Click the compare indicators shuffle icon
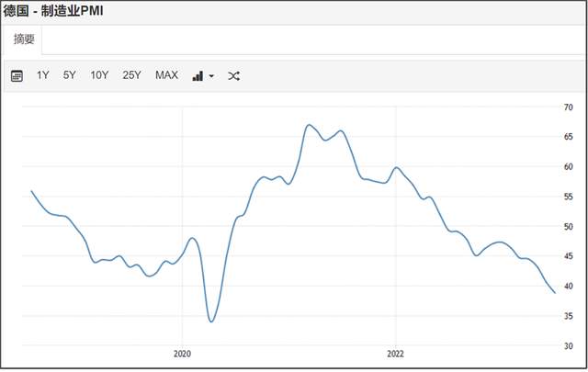The height and width of the screenshot is (372, 588). tap(233, 76)
